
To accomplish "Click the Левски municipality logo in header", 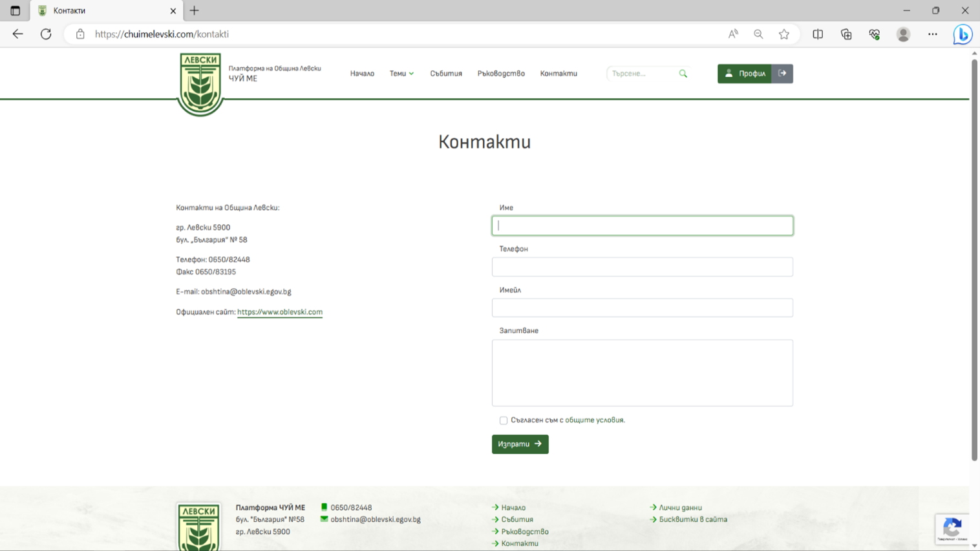I will pos(200,84).
